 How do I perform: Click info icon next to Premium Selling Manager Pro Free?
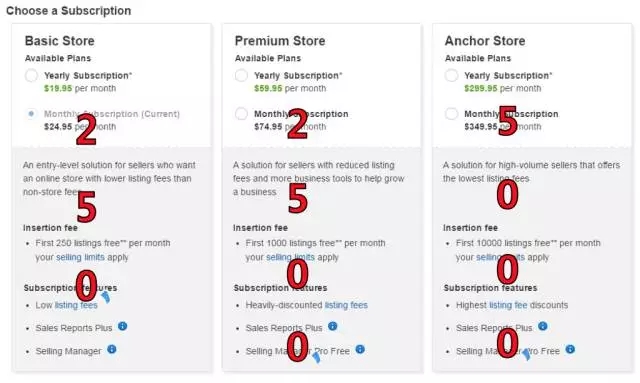point(360,350)
